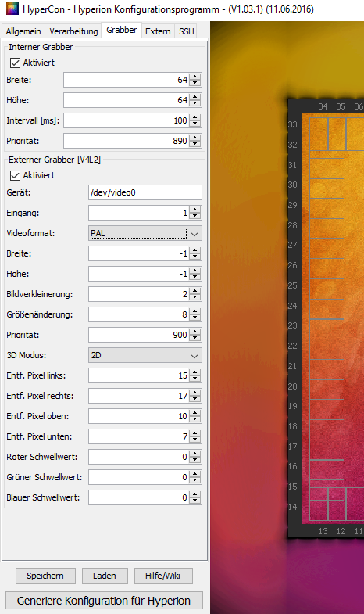This screenshot has width=364, height=614.
Task: Click the HyperCon app icon in title bar
Action: (12, 9)
